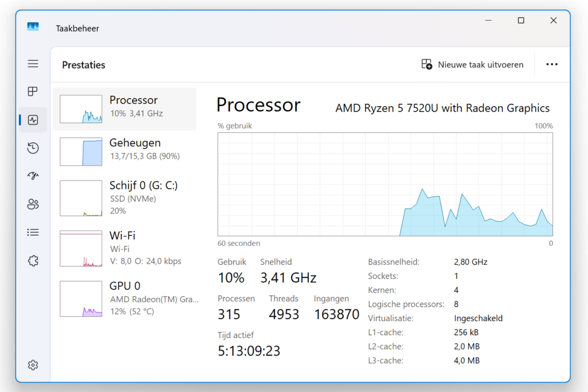Click Nieuwe taak uitvoeren button
This screenshot has width=588, height=392.
[473, 64]
